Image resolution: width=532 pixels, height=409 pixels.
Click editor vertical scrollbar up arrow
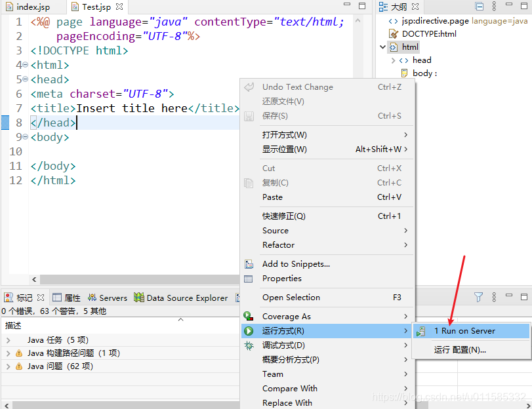coord(358,21)
